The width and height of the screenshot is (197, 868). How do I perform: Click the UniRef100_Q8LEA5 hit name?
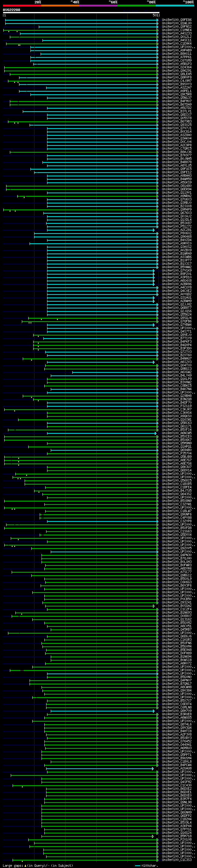coord(177,74)
